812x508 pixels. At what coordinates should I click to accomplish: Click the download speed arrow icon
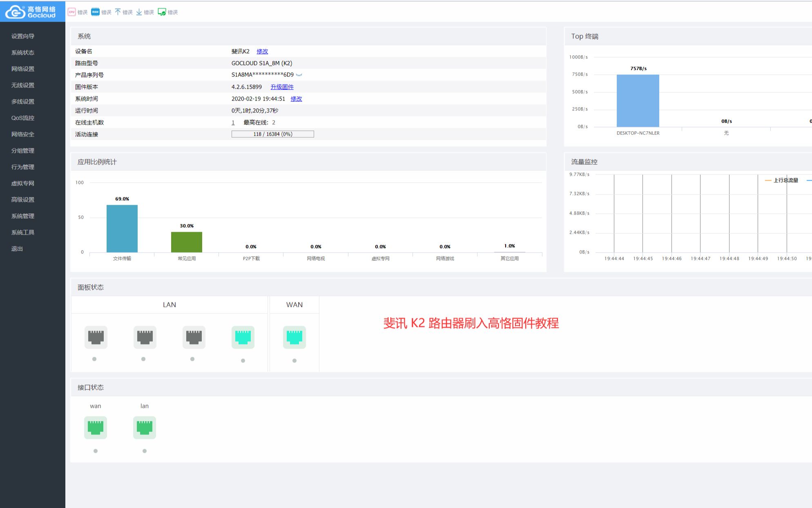139,12
